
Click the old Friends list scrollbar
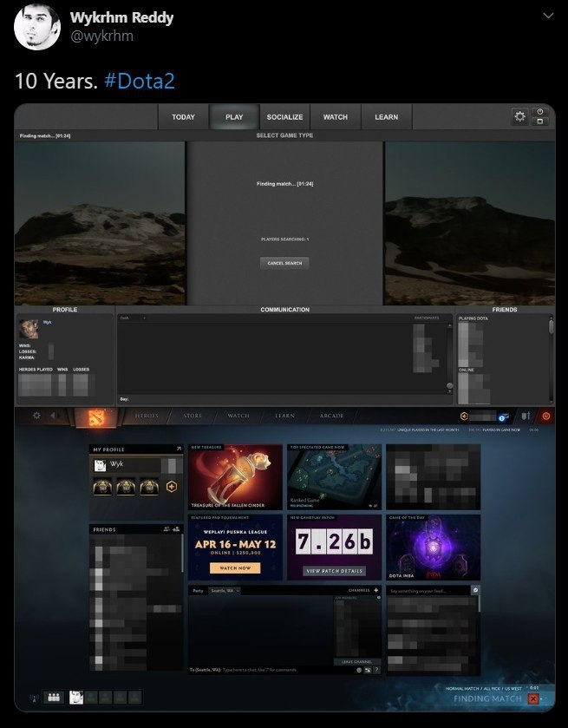(x=552, y=326)
